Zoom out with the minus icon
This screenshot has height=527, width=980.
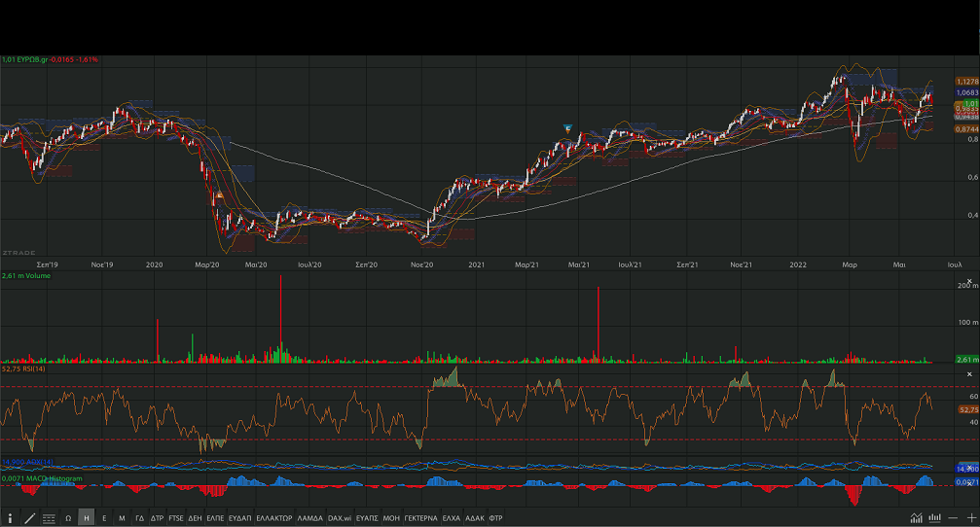[954, 517]
